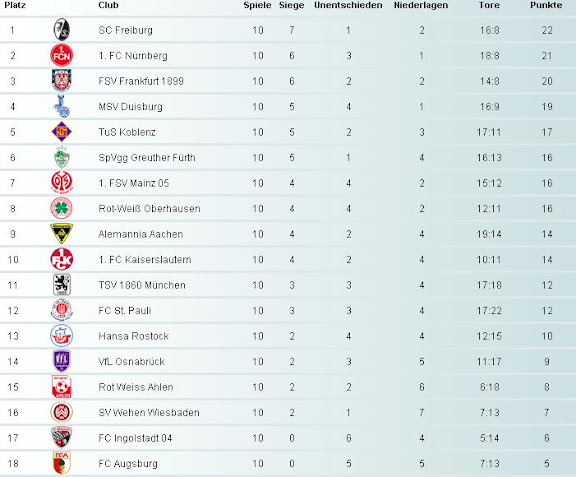Select the Rot Weiss Ahlen logo
576x477 pixels.
click(61, 387)
